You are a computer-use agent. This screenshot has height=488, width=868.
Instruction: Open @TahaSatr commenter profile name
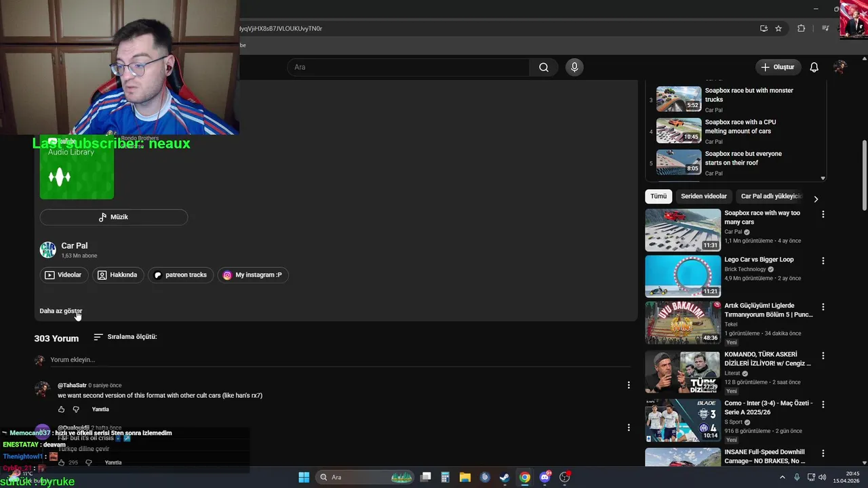tap(72, 385)
